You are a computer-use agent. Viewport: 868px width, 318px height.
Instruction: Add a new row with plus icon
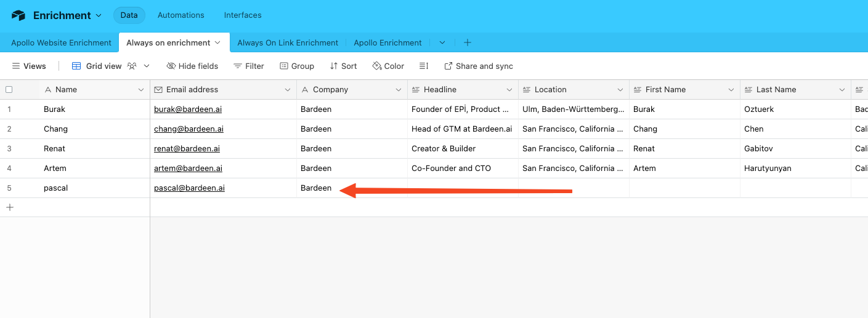coord(9,207)
